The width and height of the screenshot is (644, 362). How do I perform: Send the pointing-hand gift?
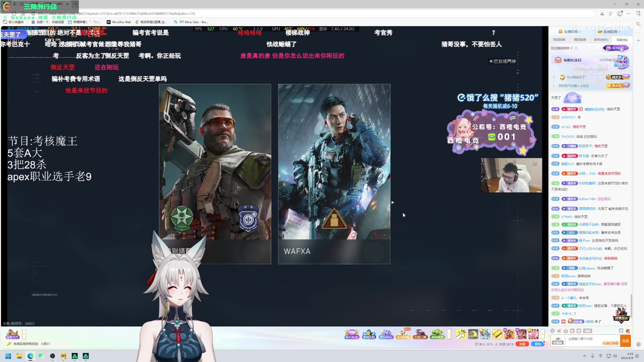click(x=461, y=334)
